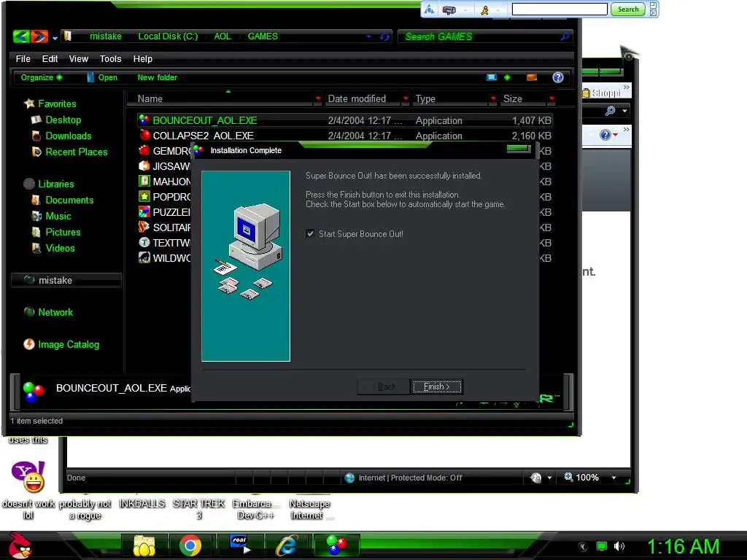Viewport: 747px width, 560px height.
Task: Click the Angry Birds start button
Action: 20,545
